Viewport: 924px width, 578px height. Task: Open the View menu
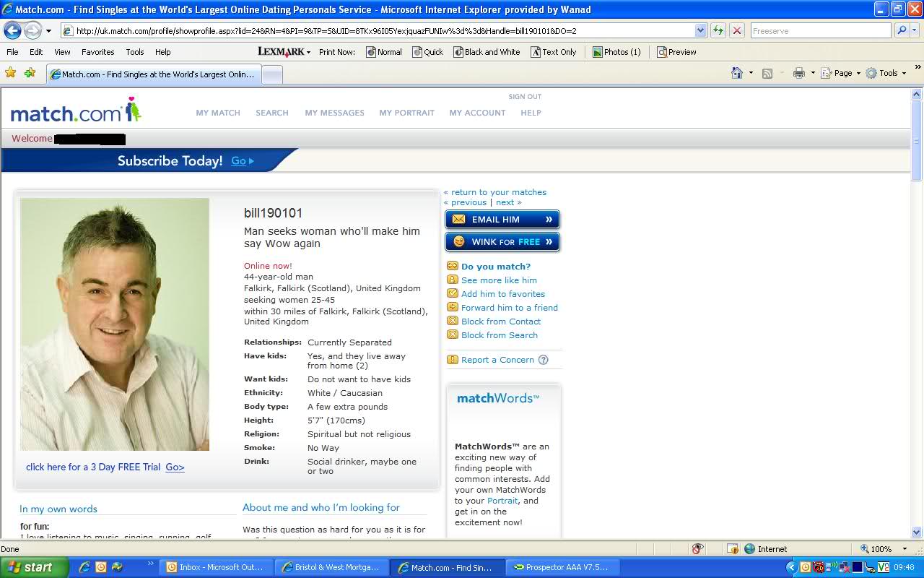[62, 52]
